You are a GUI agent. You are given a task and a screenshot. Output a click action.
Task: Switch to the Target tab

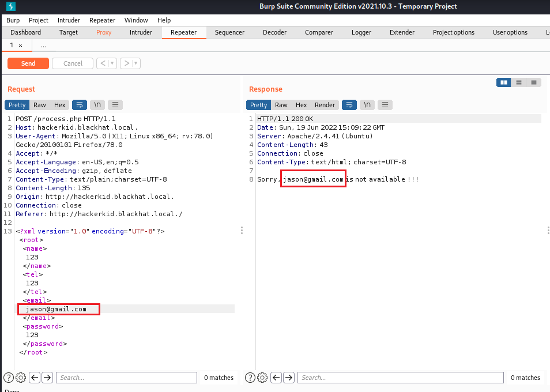click(x=69, y=33)
